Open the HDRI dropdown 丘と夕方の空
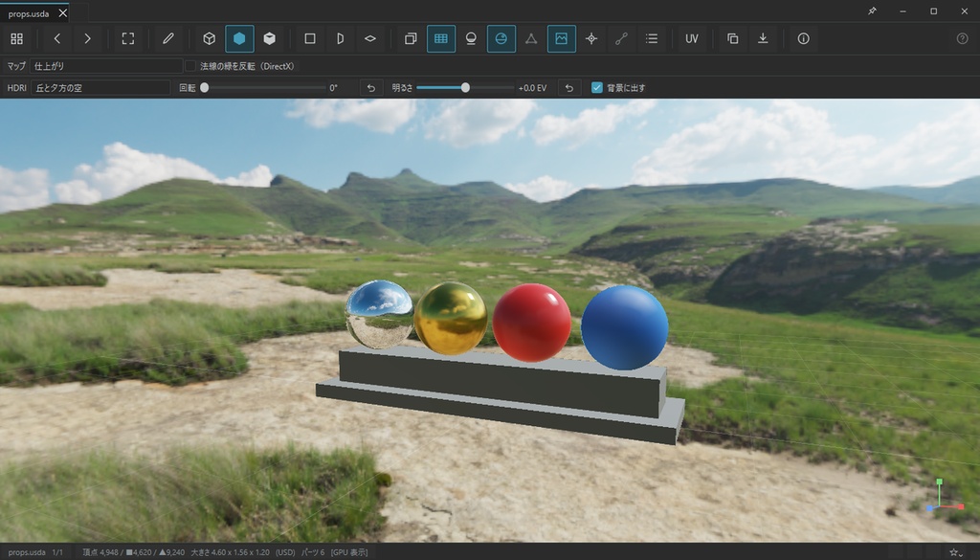The height and width of the screenshot is (560, 980). [x=100, y=87]
